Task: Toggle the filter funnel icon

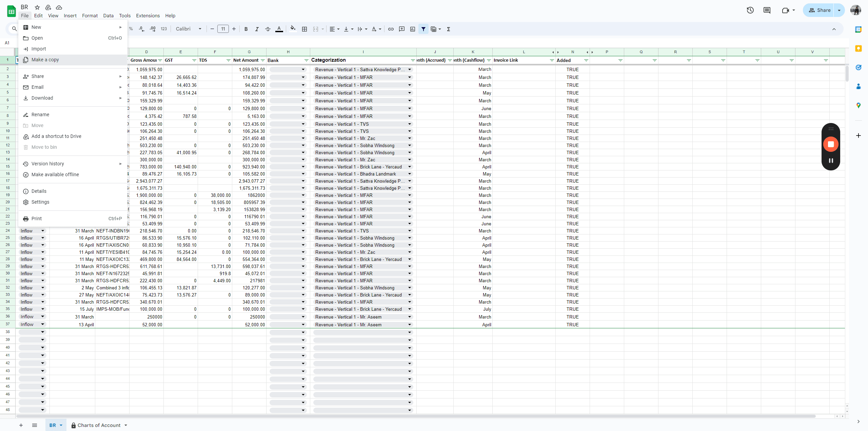Action: point(423,29)
